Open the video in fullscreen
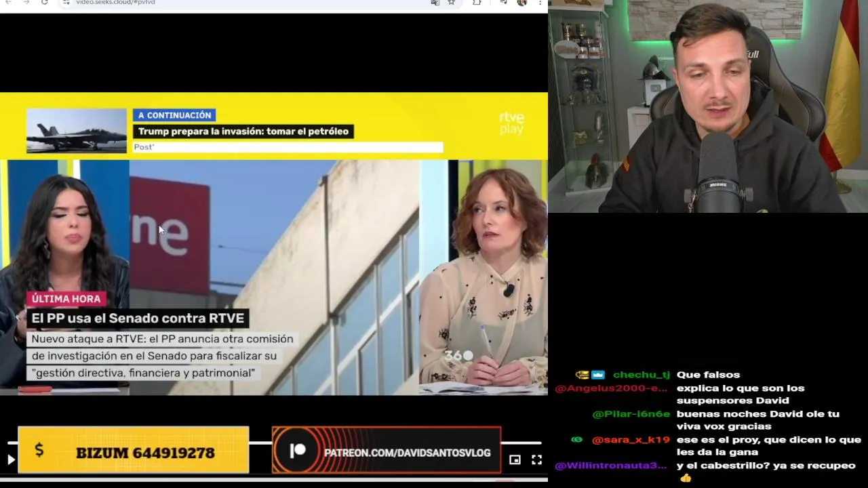The height and width of the screenshot is (488, 868). coord(536,460)
